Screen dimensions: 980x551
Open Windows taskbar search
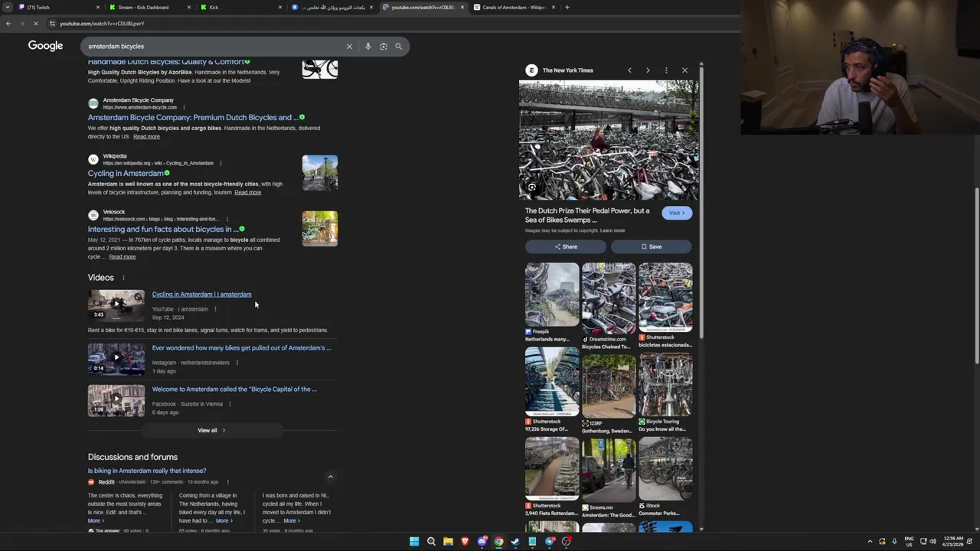[431, 542]
